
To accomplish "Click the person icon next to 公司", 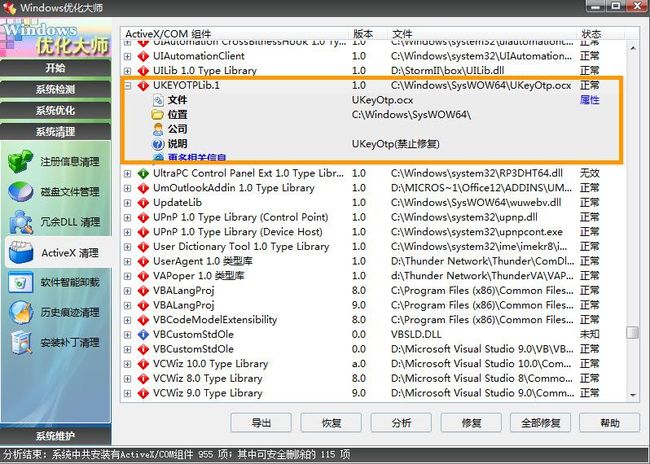I will 158,129.
